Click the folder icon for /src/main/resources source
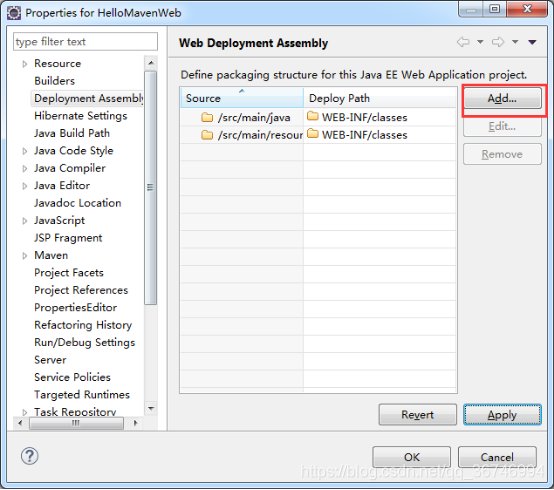 (207, 135)
